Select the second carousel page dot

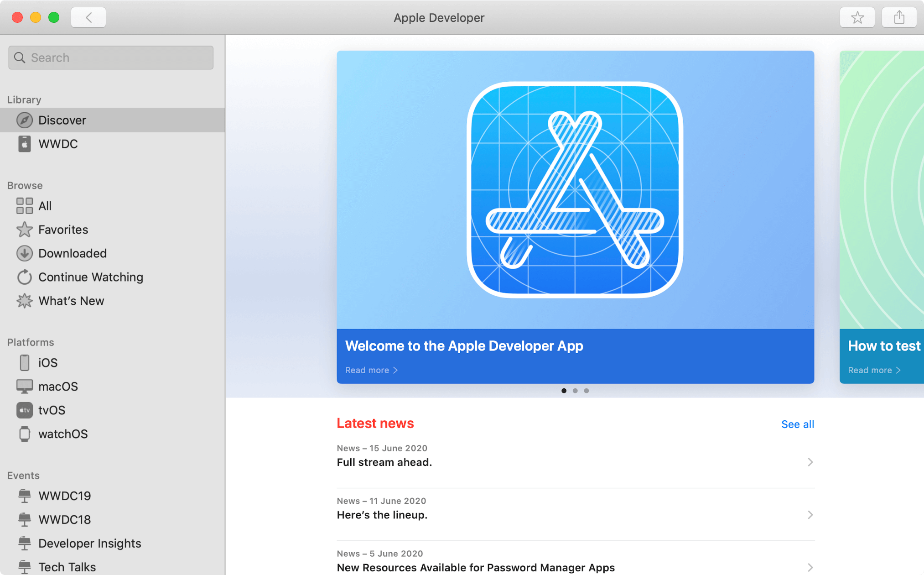point(575,391)
